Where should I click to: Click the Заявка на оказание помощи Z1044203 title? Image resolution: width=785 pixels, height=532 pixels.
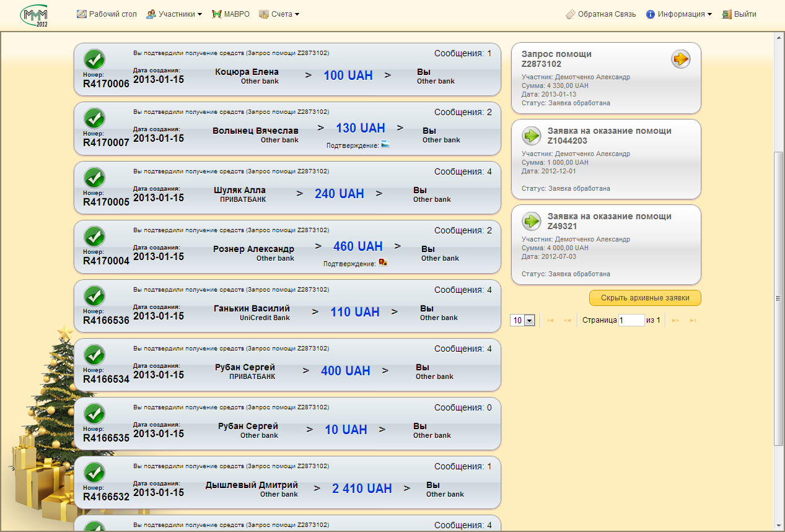point(610,136)
